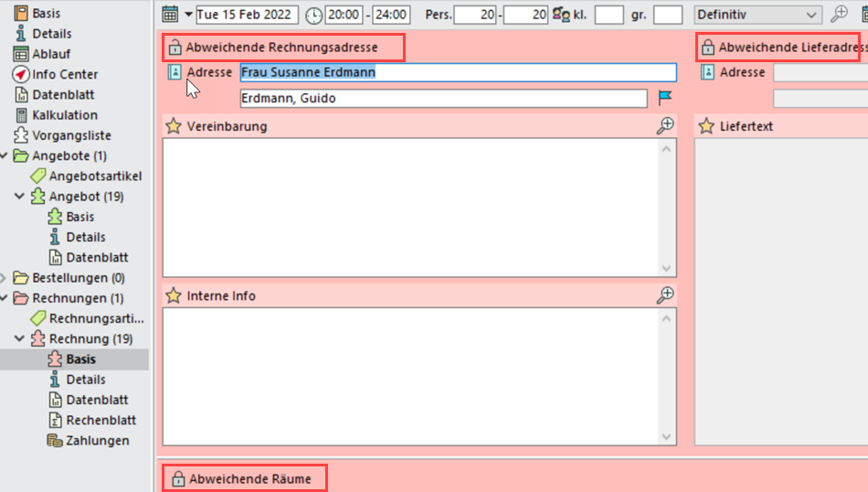
Task: Click the blue flag icon next to Erdmann, Guido
Action: click(x=664, y=98)
